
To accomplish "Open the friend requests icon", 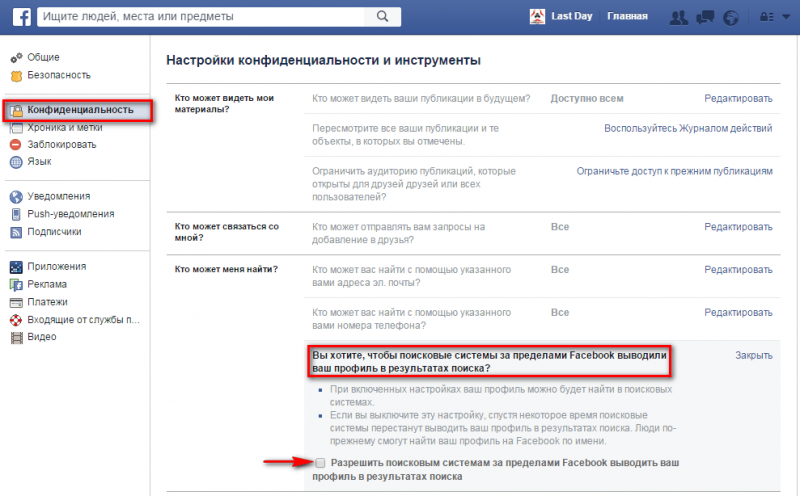I will coord(678,17).
